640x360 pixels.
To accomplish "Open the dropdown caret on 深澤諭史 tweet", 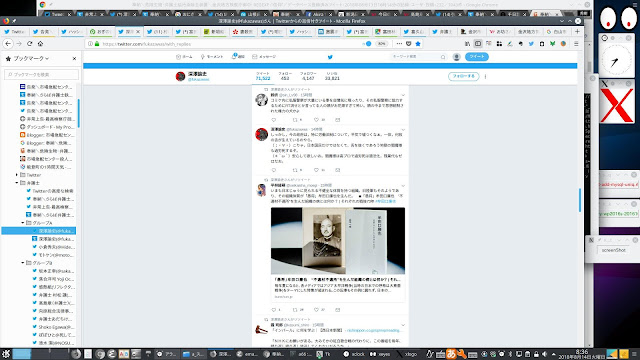I will click(x=403, y=130).
